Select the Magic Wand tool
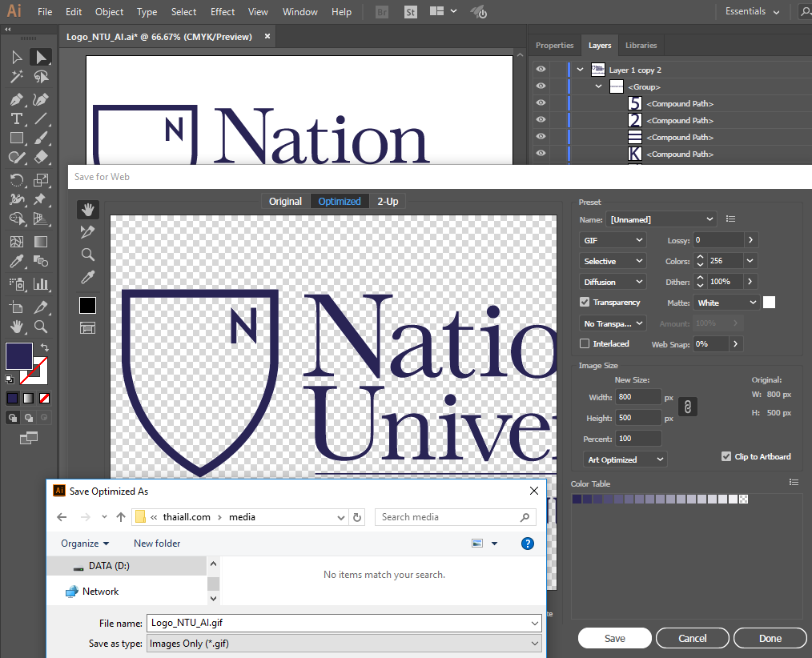This screenshot has width=812, height=658. [x=16, y=78]
